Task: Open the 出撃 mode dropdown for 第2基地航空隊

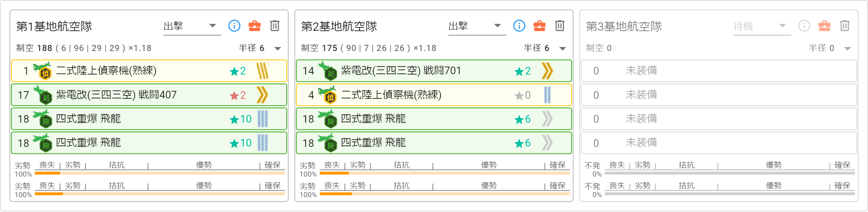Action: (x=477, y=26)
